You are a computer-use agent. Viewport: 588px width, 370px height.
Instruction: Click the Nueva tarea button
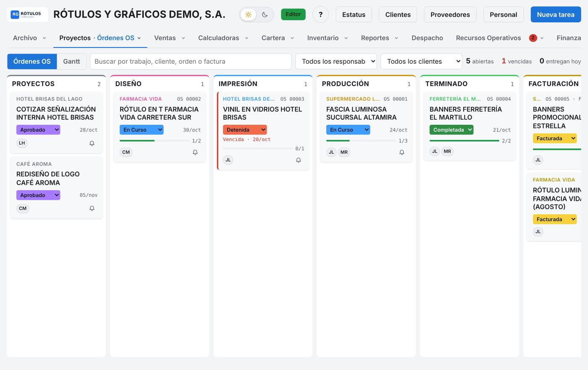pyautogui.click(x=556, y=15)
